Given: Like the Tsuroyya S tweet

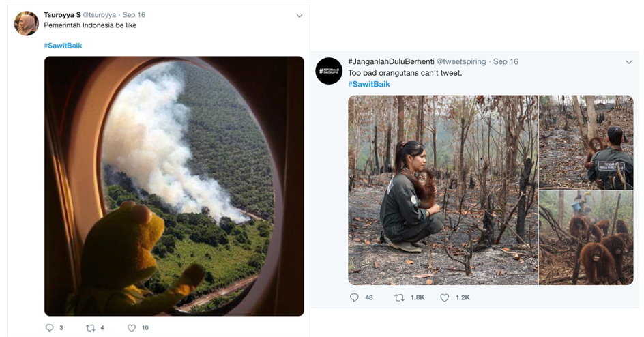Looking at the screenshot, I should (132, 328).
